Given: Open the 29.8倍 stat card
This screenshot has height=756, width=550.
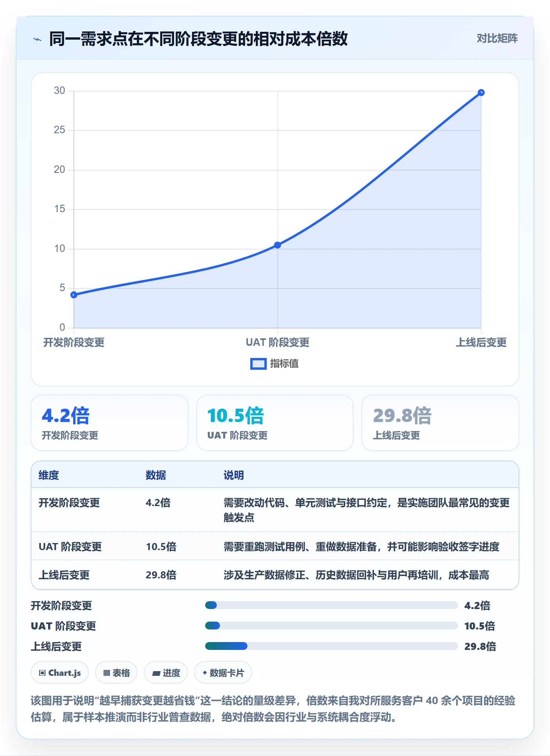Looking at the screenshot, I should tap(440, 423).
